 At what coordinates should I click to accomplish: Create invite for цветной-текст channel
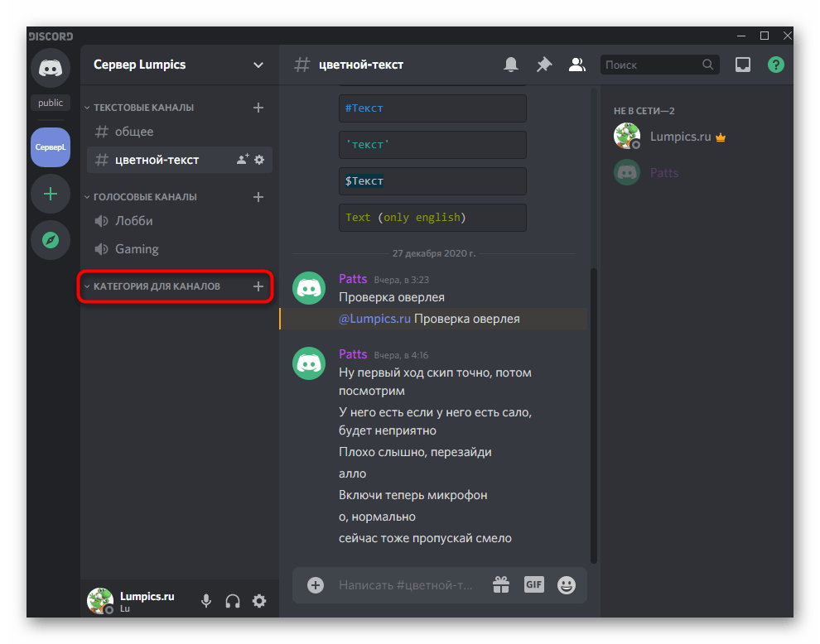coord(242,160)
